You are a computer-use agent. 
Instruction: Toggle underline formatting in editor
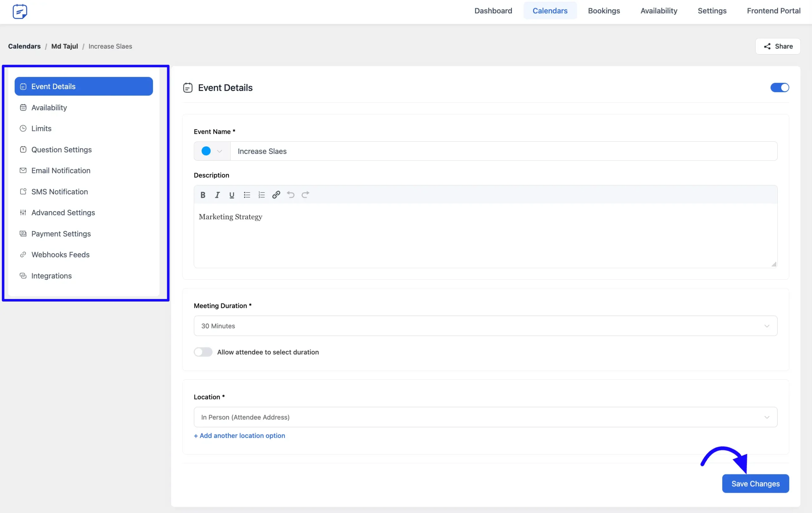(232, 195)
